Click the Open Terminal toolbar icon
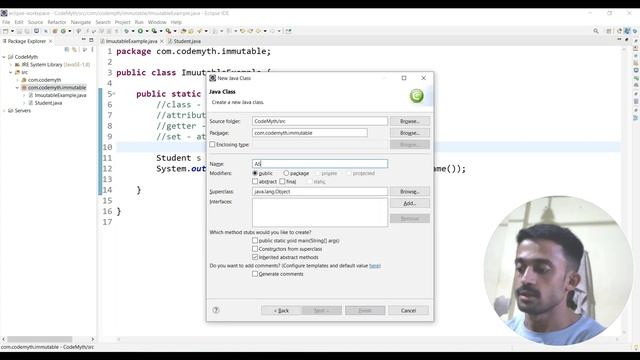 click(37, 31)
